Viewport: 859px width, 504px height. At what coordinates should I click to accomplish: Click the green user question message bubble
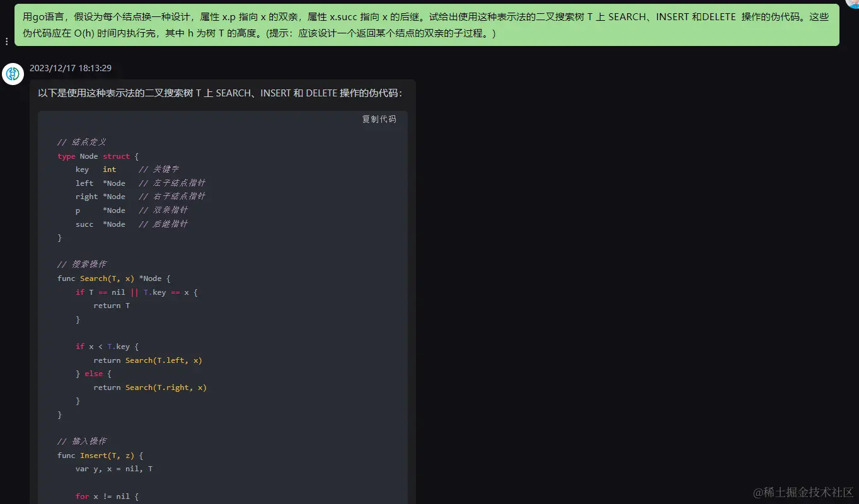pyautogui.click(x=427, y=25)
